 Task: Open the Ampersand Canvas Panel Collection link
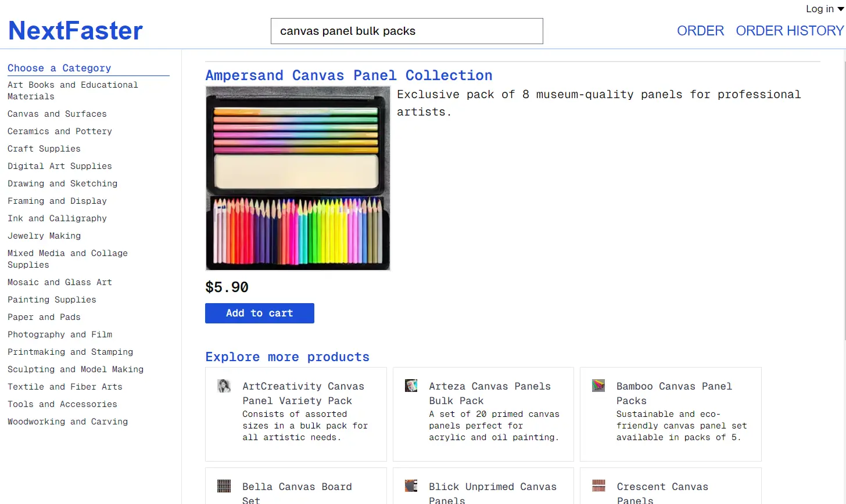click(349, 75)
